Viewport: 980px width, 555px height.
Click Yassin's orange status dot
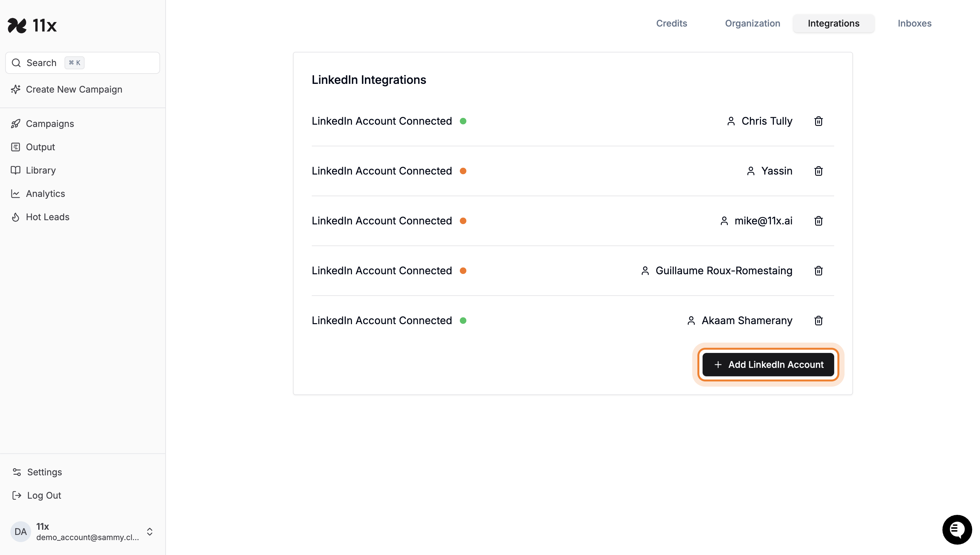click(463, 171)
